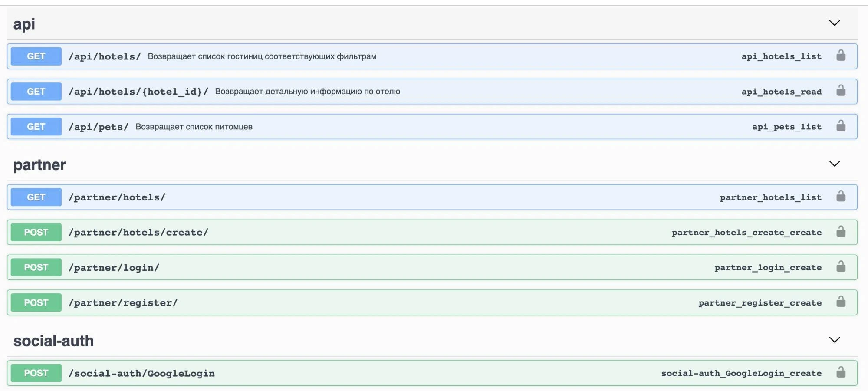Click the GET badge for /api/hotels/
Viewport: 868px width, 391px height.
pos(36,56)
